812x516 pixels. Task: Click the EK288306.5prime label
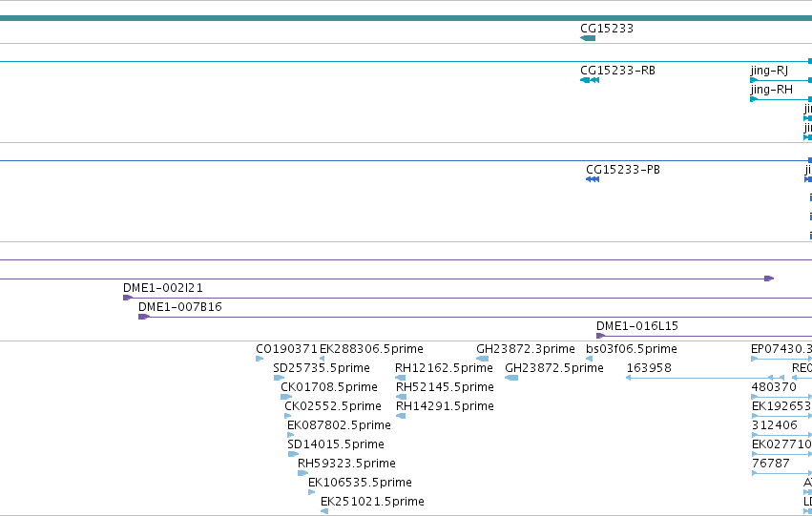(x=371, y=349)
